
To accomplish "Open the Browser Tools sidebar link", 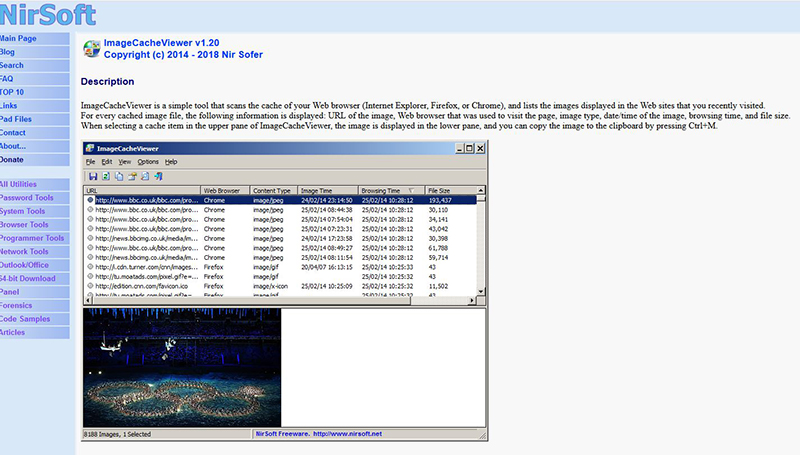I will point(34,224).
